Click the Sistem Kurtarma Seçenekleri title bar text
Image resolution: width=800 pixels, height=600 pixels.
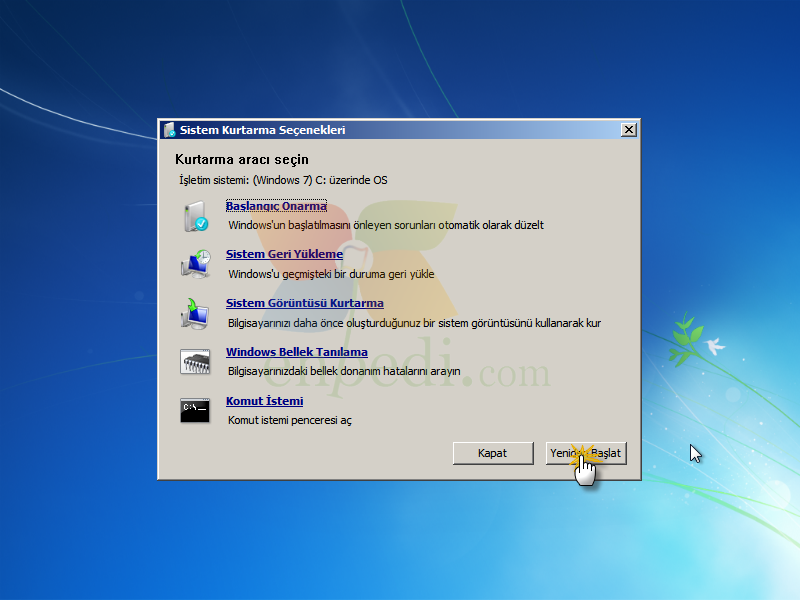point(262,130)
